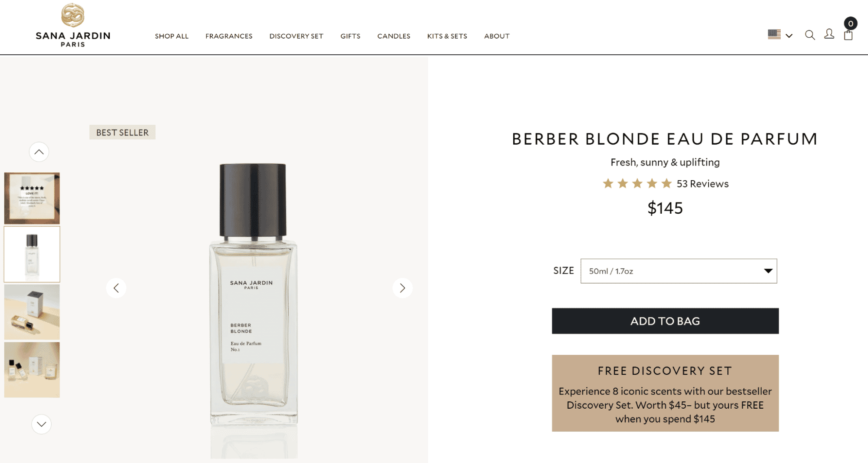868x463 pixels.
Task: Select the five-star review thumbnail
Action: click(32, 198)
